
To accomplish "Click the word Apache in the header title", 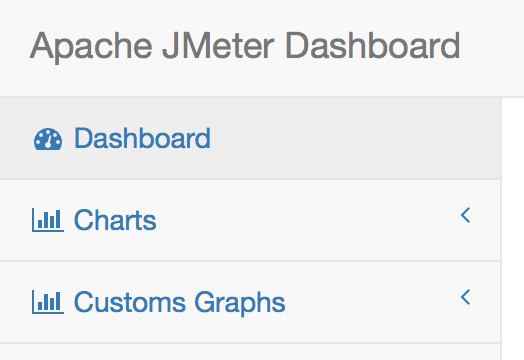I will pyautogui.click(x=91, y=47).
